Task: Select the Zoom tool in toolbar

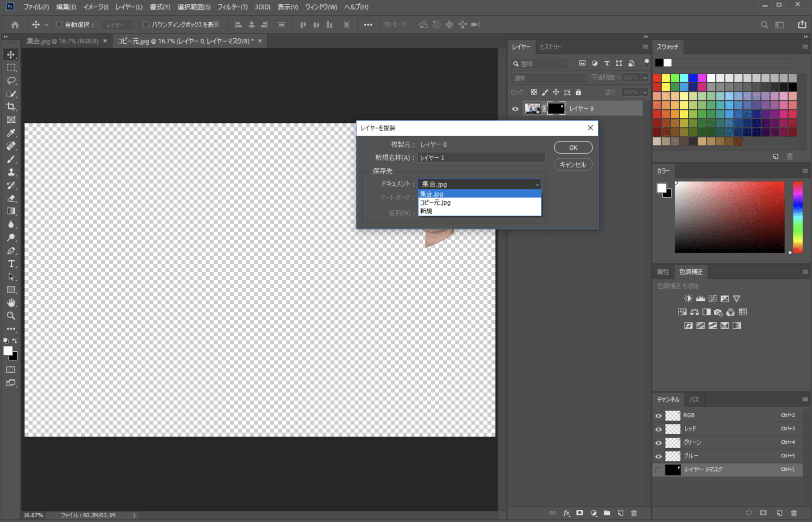Action: click(x=11, y=316)
